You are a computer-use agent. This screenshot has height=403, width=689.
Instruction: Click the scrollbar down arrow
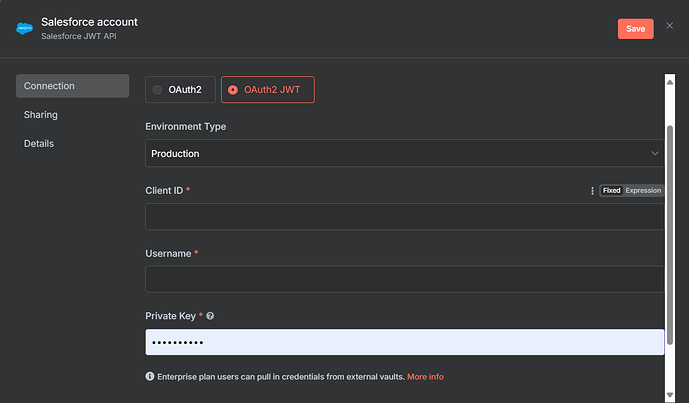tap(670, 395)
